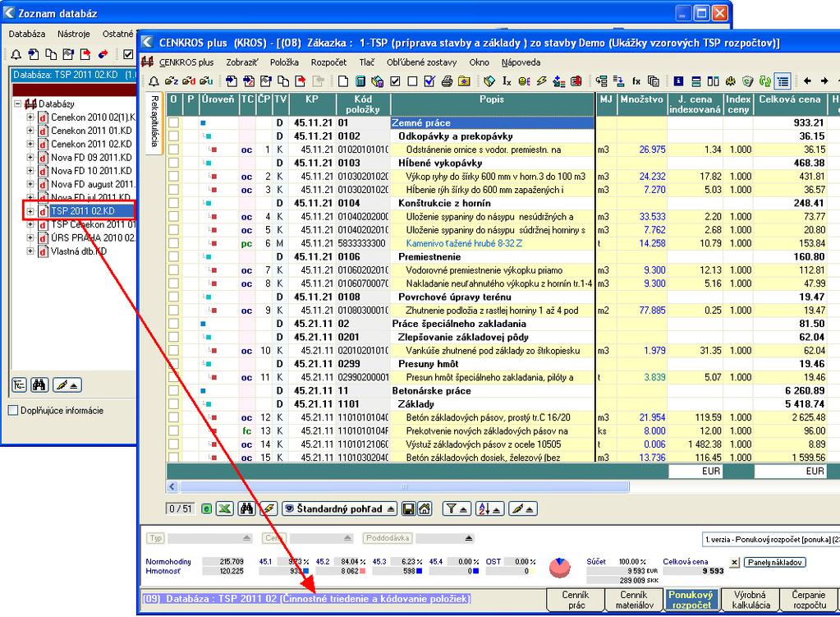Image resolution: width=840 pixels, height=617 pixels.
Task: Open Nástroje menu in Zoznam databáz window
Action: (x=74, y=34)
